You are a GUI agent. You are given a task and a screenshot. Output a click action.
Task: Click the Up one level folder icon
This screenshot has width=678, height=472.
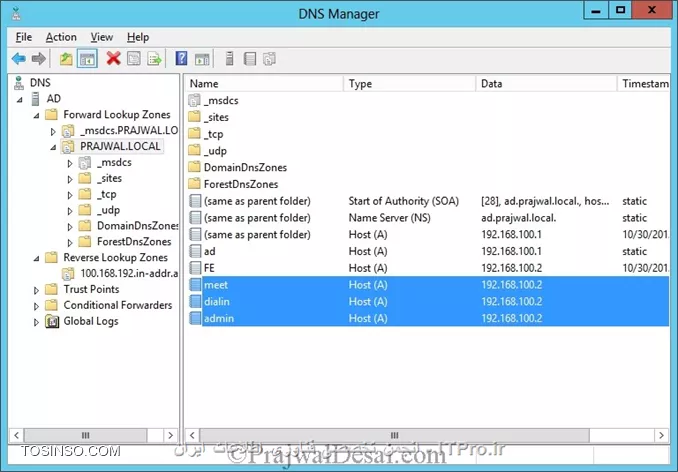click(66, 58)
